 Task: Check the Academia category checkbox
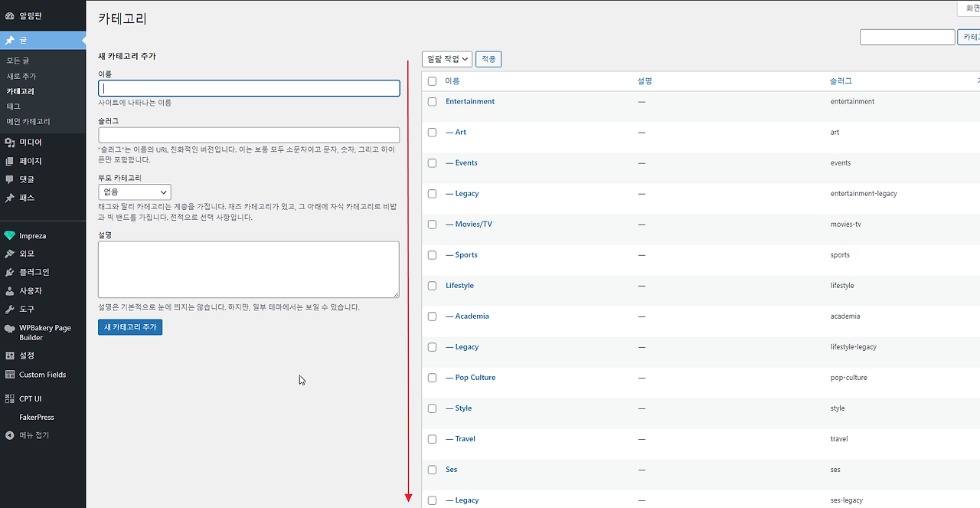[x=432, y=316]
